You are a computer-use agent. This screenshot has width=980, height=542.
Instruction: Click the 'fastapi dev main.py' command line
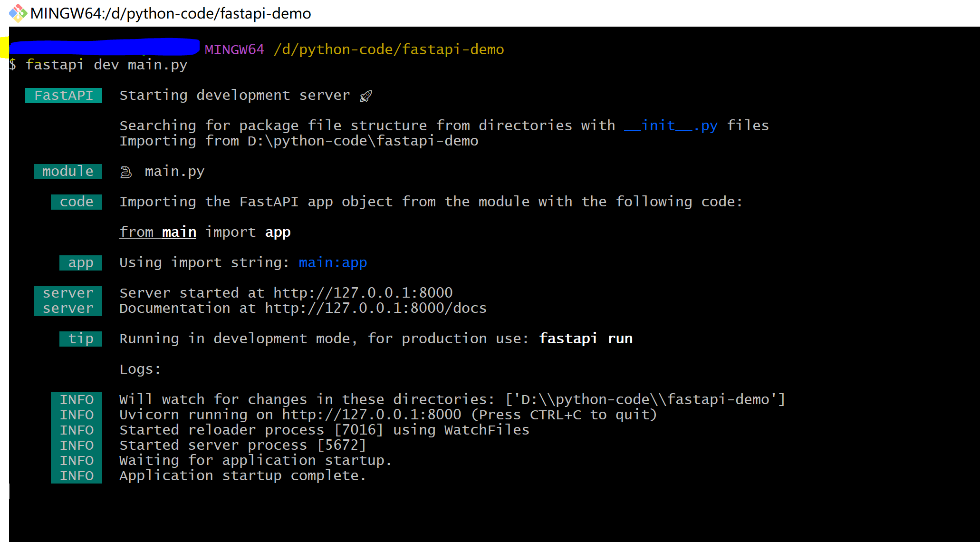coord(106,65)
